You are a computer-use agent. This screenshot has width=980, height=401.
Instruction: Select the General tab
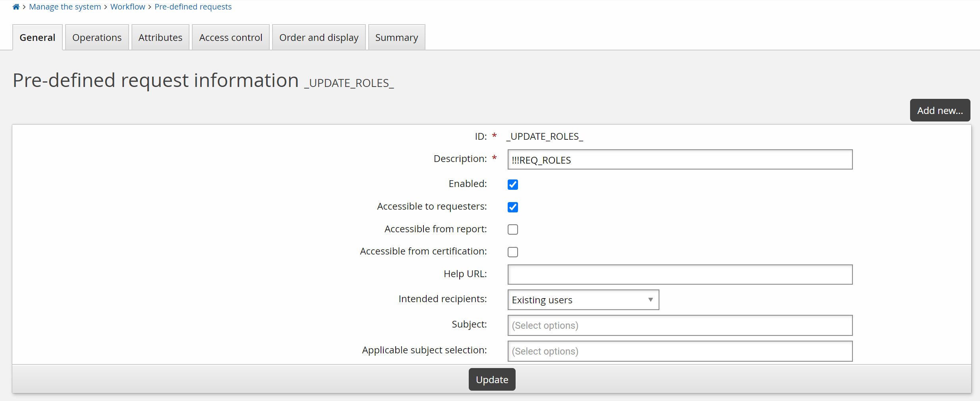pyautogui.click(x=37, y=37)
